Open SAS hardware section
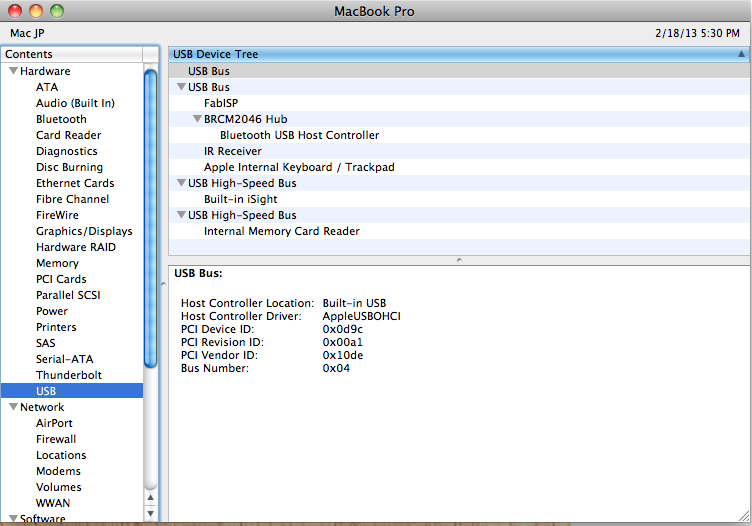Image resolution: width=752 pixels, height=526 pixels. [46, 343]
